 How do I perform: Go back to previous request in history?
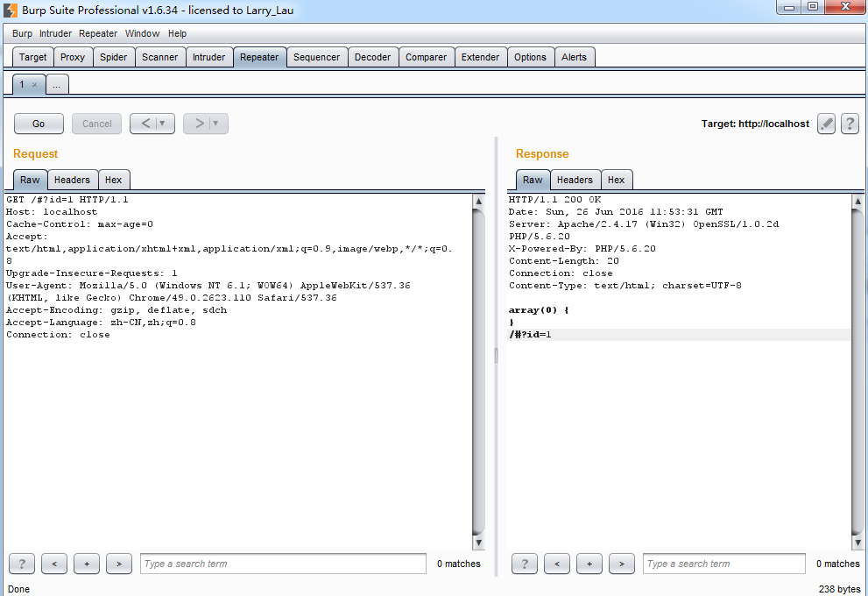pyautogui.click(x=145, y=124)
